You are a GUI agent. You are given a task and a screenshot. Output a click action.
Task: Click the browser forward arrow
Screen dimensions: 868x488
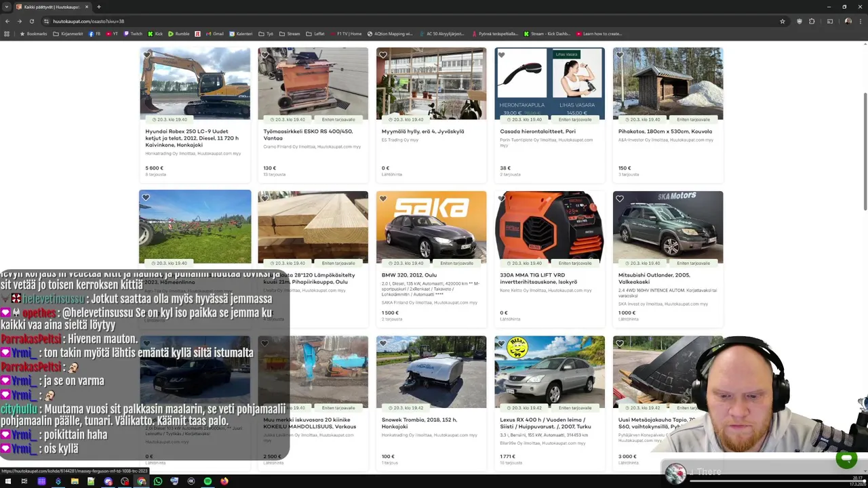tap(20, 21)
